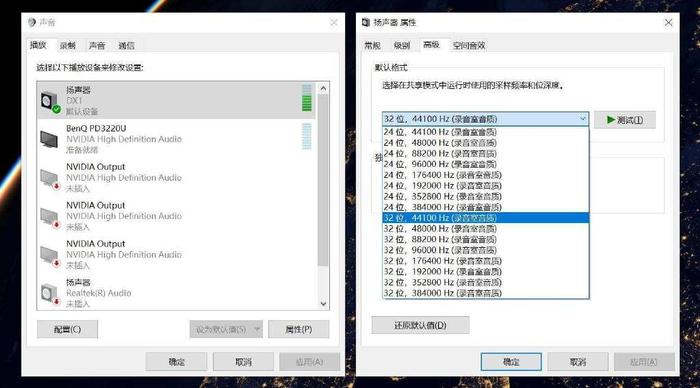
Task: Open 属性(P) for the selected device
Action: pos(299,330)
